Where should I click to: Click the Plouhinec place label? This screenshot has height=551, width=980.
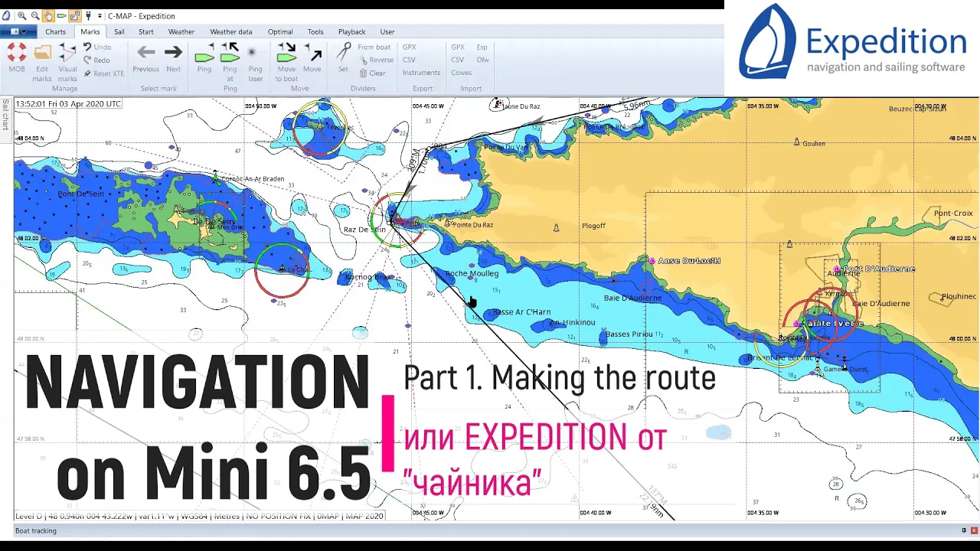(959, 296)
